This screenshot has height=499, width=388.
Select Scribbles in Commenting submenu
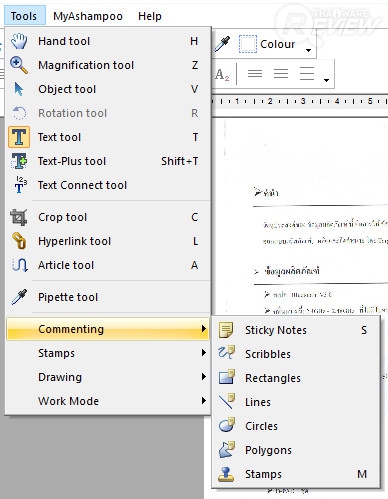click(296, 354)
